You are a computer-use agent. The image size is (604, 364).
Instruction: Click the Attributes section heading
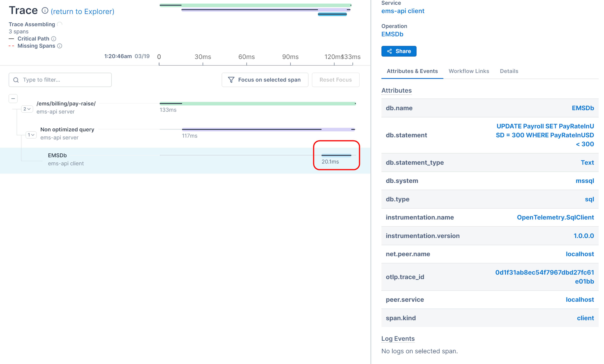point(396,90)
